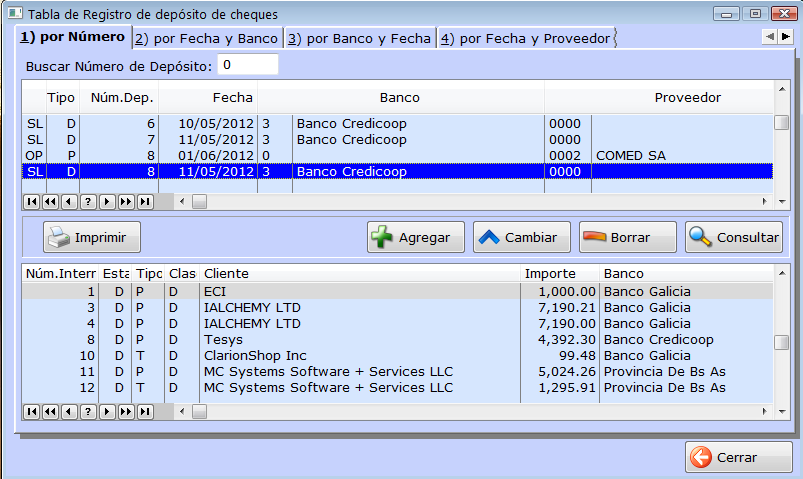
Task: Click the lower grid vertical scroll thumb
Action: 781,342
